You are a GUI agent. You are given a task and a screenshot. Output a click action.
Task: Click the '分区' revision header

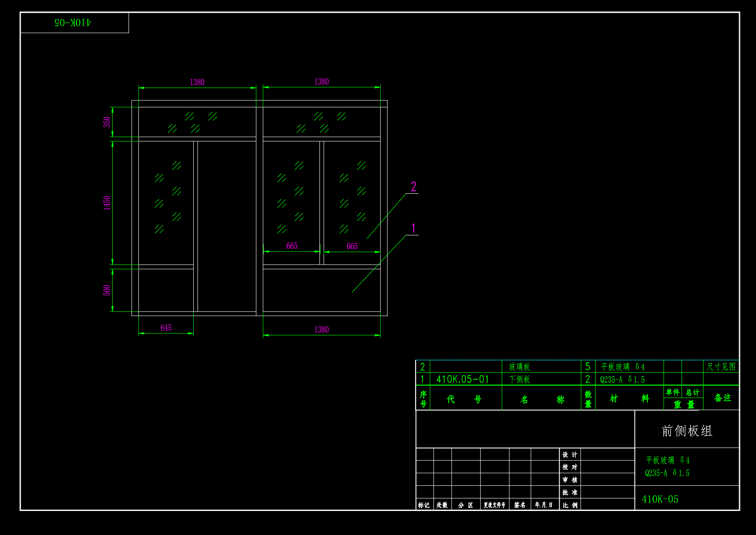(466, 505)
